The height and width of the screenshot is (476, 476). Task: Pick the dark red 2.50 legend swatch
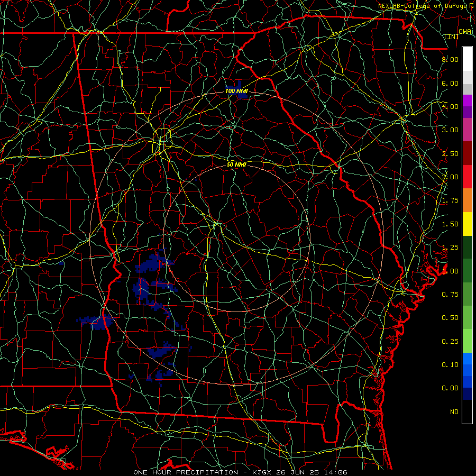click(x=467, y=153)
